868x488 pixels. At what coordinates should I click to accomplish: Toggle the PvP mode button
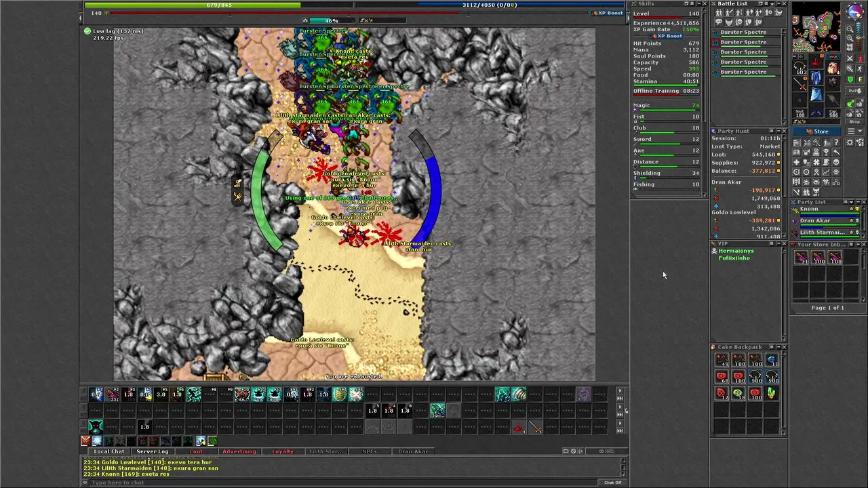coord(854,90)
